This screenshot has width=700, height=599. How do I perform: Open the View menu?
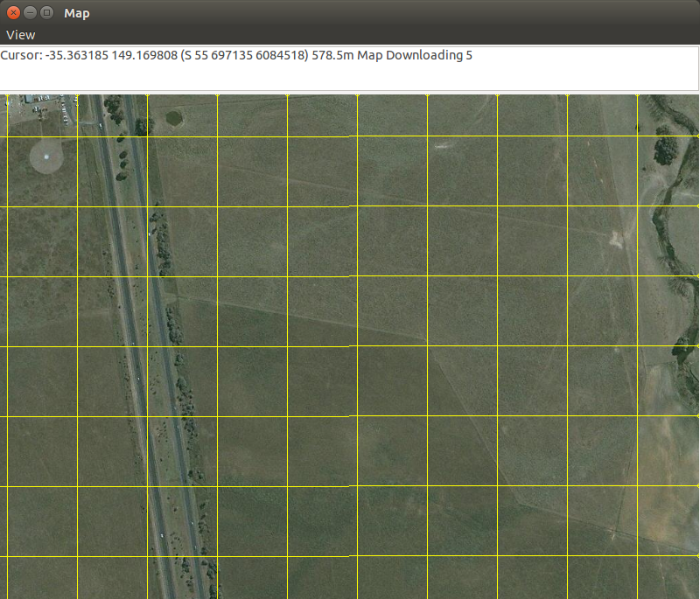(21, 35)
